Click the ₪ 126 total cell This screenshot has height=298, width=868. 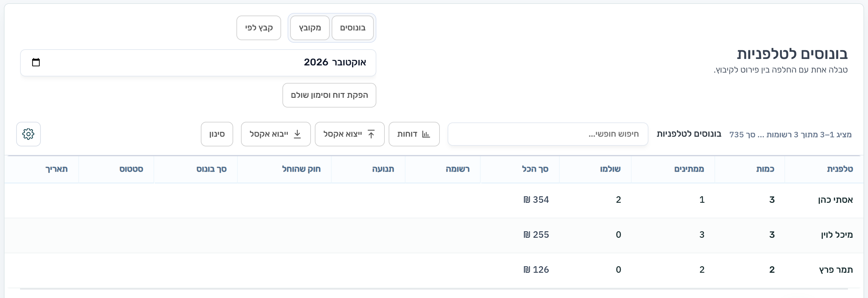point(536,270)
